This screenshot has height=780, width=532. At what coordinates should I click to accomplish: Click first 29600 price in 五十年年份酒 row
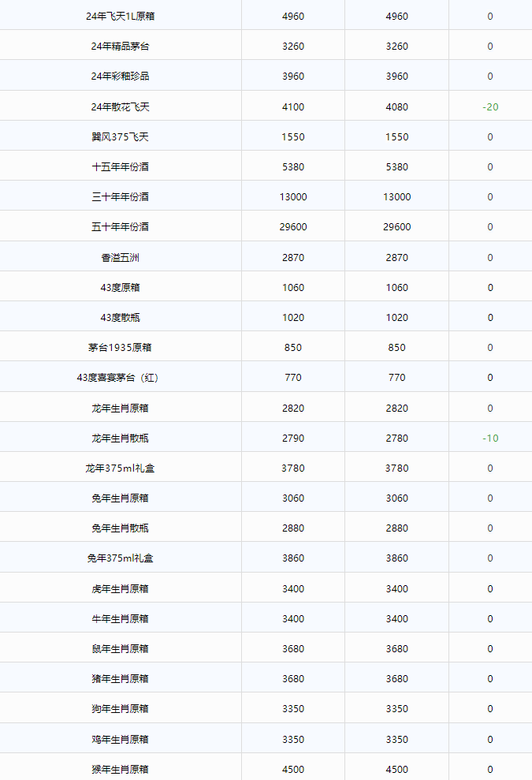pos(293,226)
